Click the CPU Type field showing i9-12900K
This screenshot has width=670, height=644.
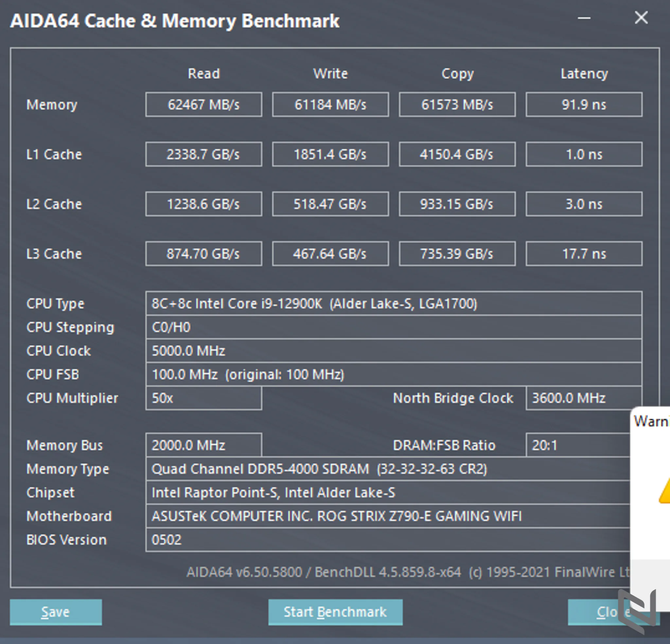click(x=394, y=303)
